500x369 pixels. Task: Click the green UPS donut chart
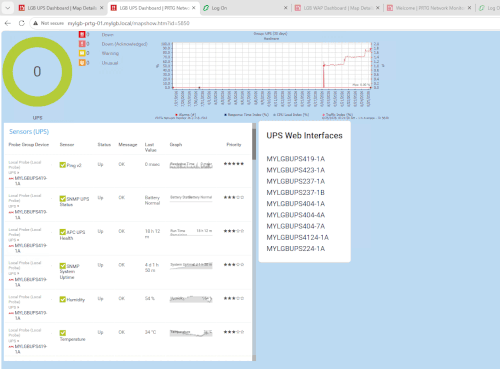pos(37,72)
